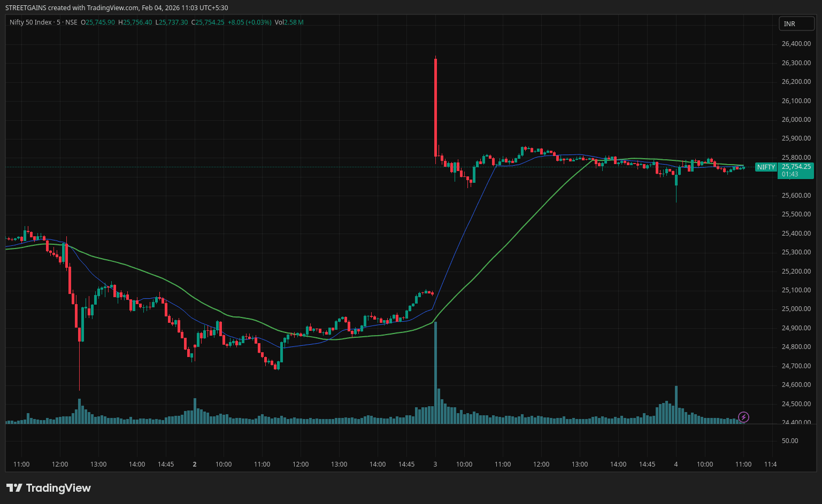The height and width of the screenshot is (504, 822).
Task: Select day marker 3 on the time axis
Action: point(435,464)
